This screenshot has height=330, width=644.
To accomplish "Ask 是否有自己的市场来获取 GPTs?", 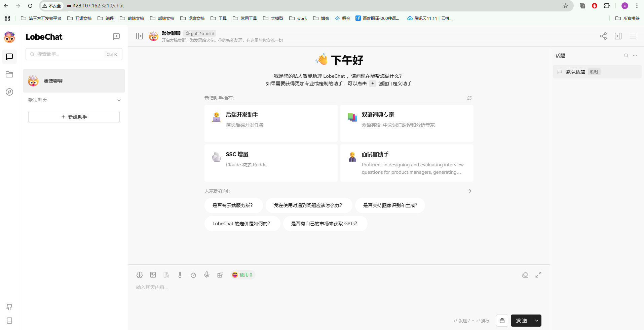I will point(325,224).
